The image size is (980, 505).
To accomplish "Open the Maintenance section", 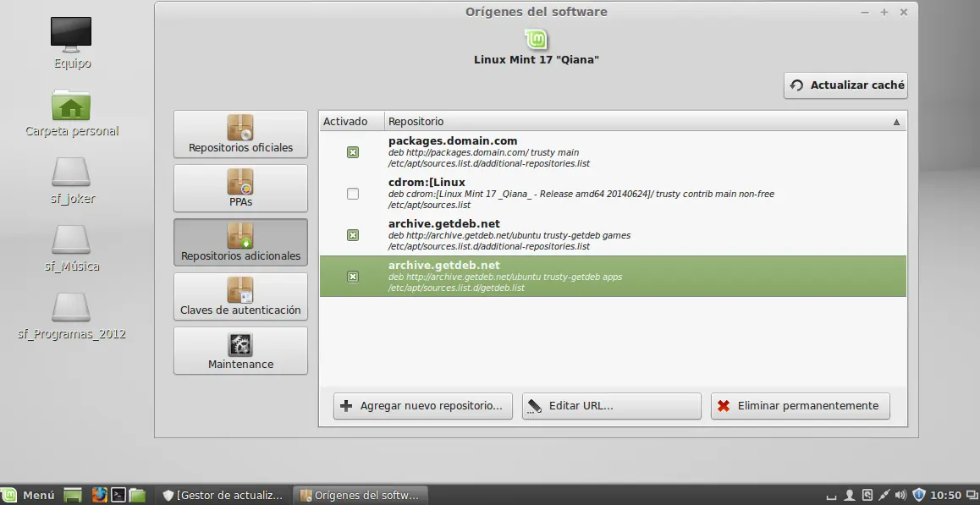I will tap(240, 351).
